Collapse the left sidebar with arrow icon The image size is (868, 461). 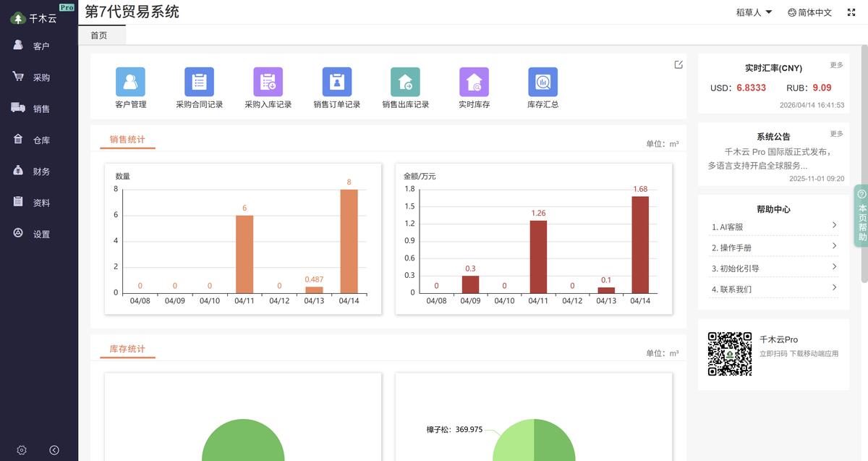(x=54, y=450)
